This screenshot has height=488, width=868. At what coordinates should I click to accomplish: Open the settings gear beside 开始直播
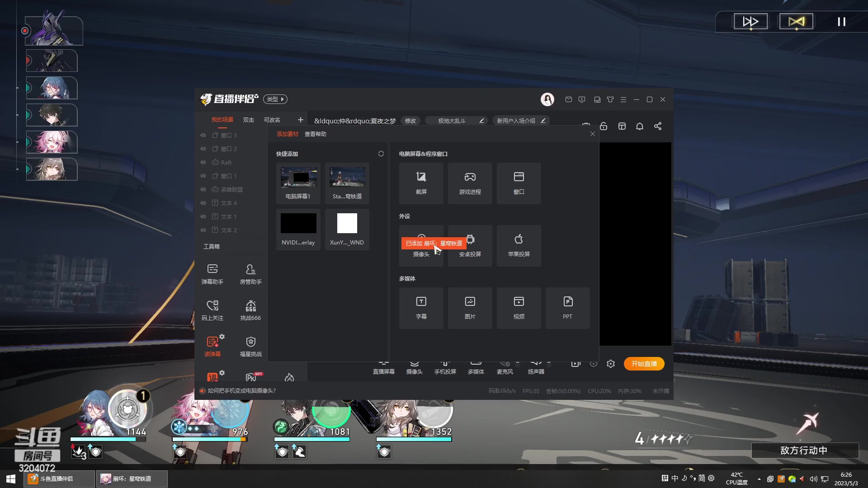tap(611, 364)
